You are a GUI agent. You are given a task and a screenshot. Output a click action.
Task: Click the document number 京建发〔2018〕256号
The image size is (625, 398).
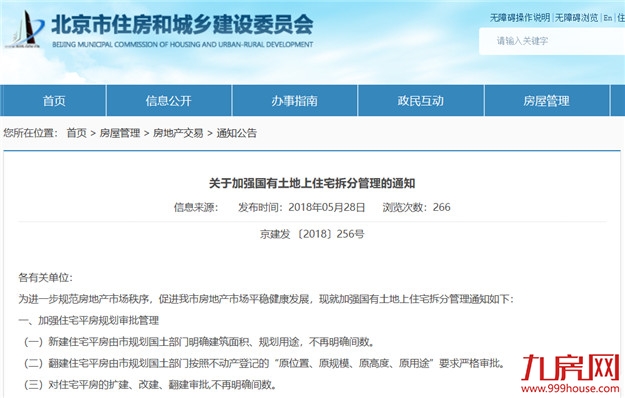click(312, 234)
